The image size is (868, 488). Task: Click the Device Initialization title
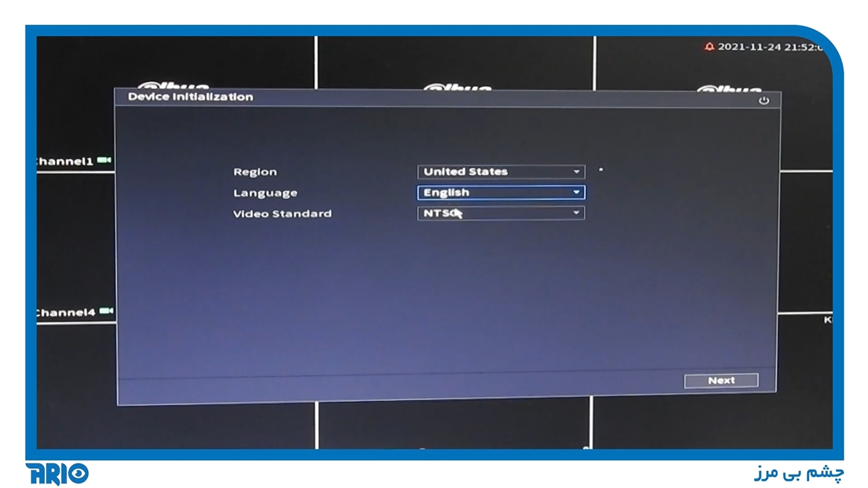click(191, 97)
